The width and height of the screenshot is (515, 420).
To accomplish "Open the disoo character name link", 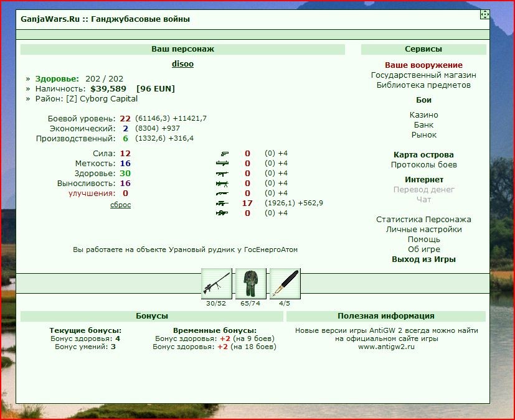I will [182, 64].
